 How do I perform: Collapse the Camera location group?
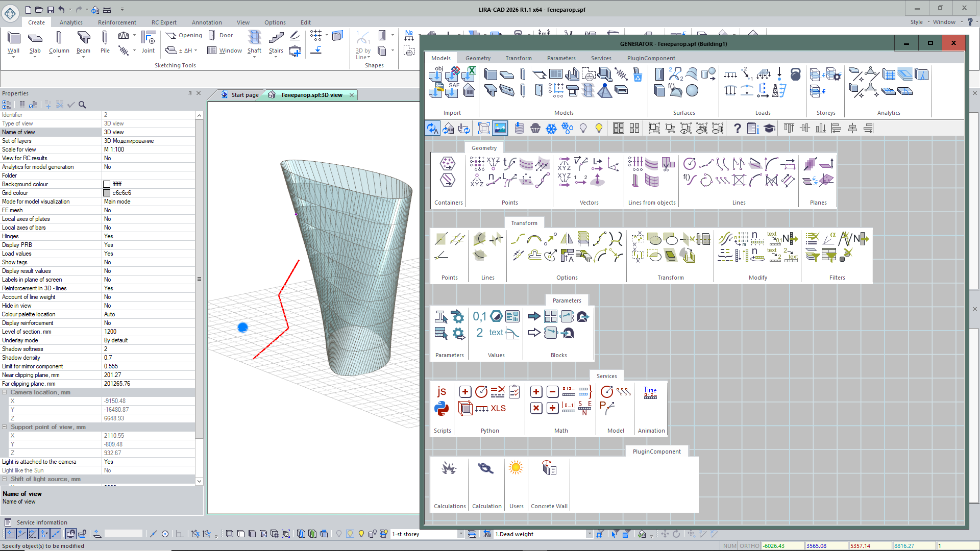[x=5, y=392]
